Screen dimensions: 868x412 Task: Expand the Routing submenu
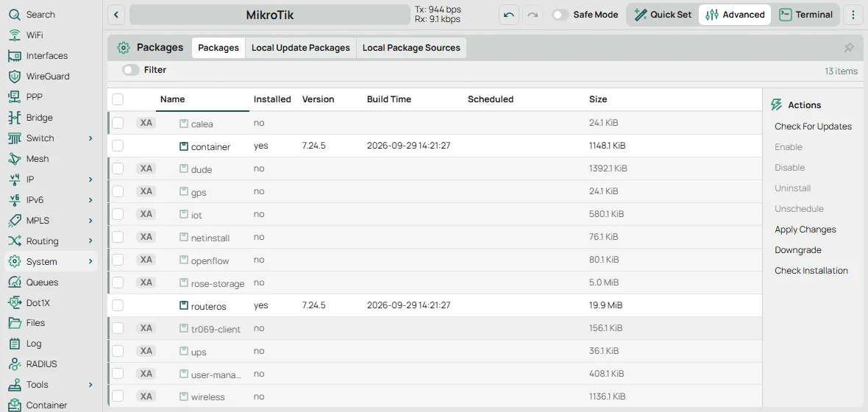[x=90, y=241]
